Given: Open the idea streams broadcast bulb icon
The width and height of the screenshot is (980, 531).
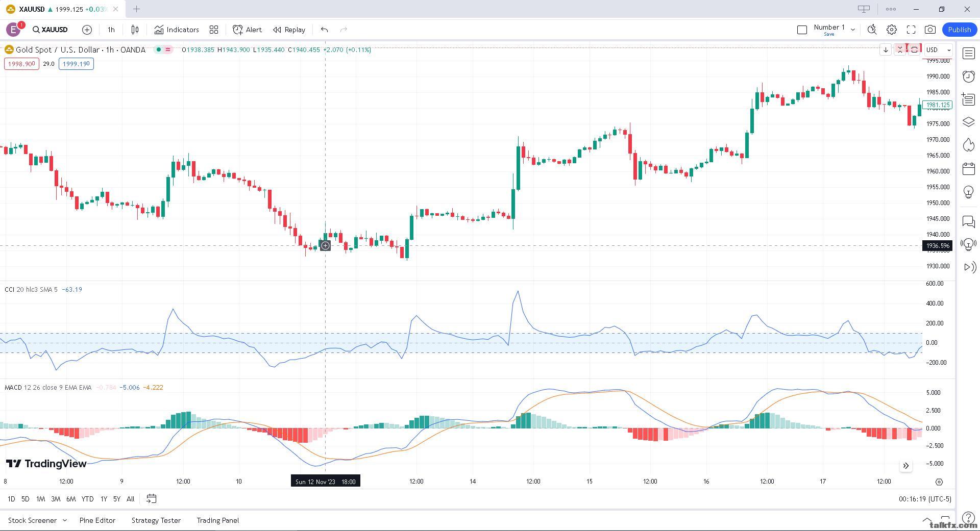Looking at the screenshot, I should pyautogui.click(x=968, y=244).
